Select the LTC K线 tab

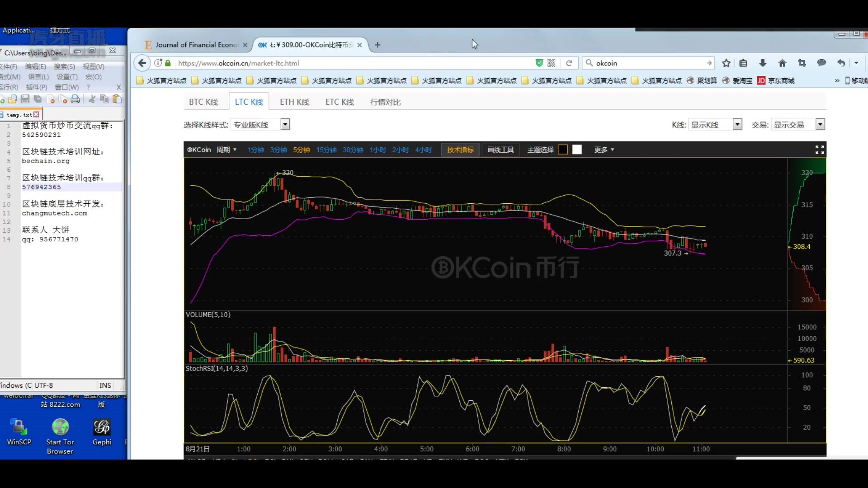tap(249, 102)
